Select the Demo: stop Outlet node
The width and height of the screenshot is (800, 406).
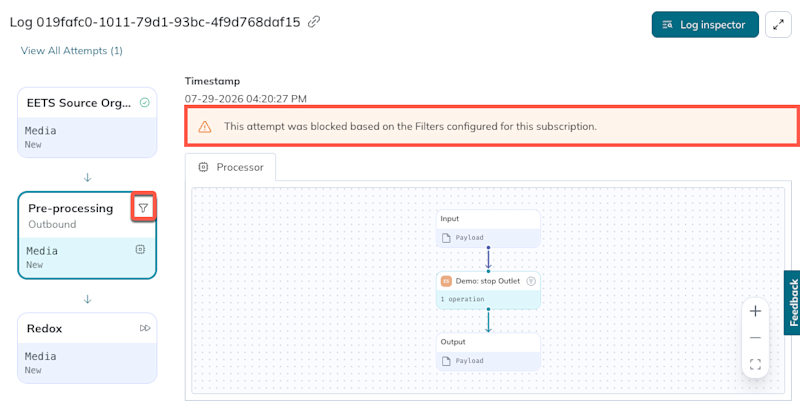coord(488,290)
